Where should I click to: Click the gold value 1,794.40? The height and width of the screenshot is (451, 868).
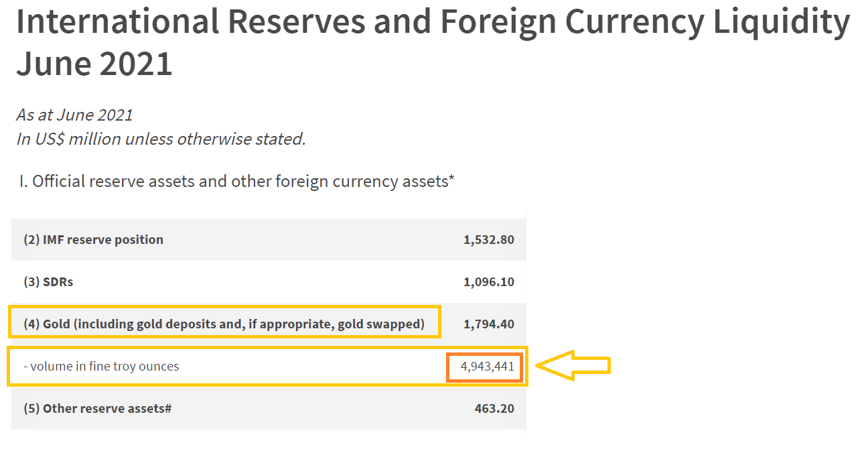[489, 324]
